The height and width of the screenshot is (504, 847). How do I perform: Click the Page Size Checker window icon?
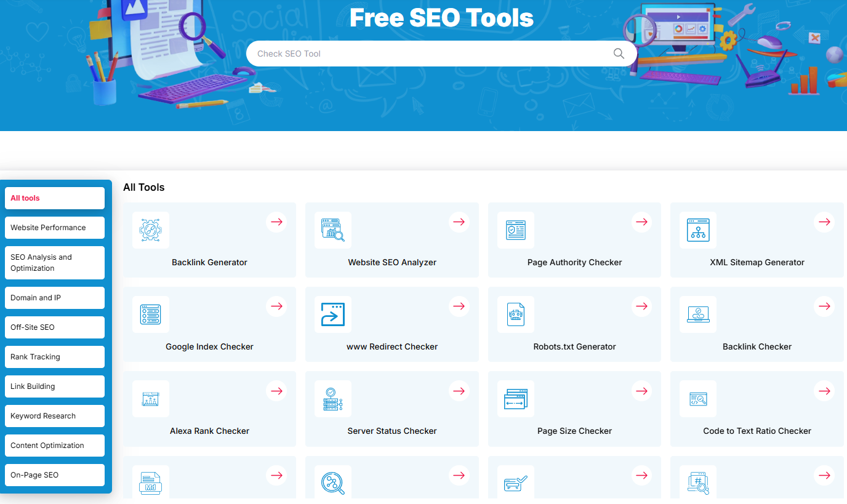click(515, 399)
